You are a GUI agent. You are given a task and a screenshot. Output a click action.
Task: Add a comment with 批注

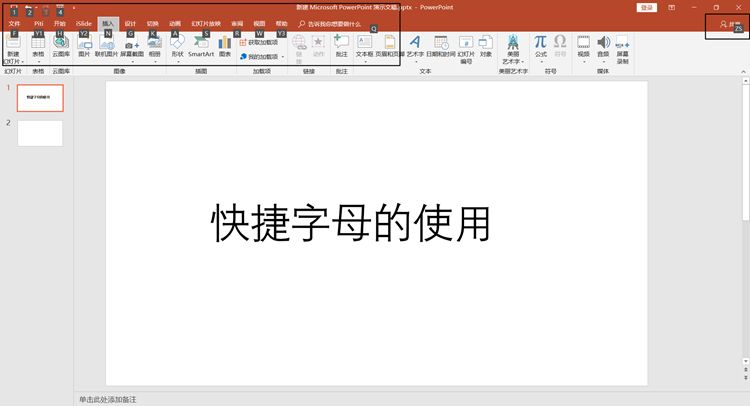[342, 46]
